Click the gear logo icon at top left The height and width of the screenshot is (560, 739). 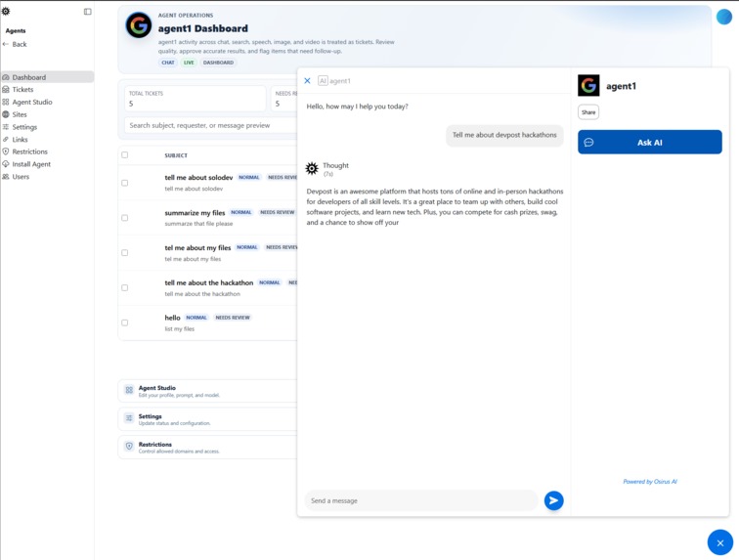pyautogui.click(x=6, y=12)
